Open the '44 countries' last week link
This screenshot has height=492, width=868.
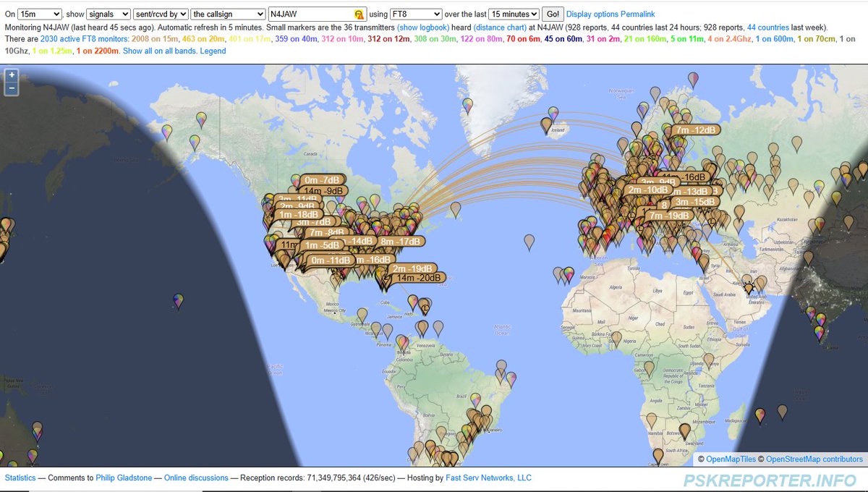pyautogui.click(x=768, y=27)
